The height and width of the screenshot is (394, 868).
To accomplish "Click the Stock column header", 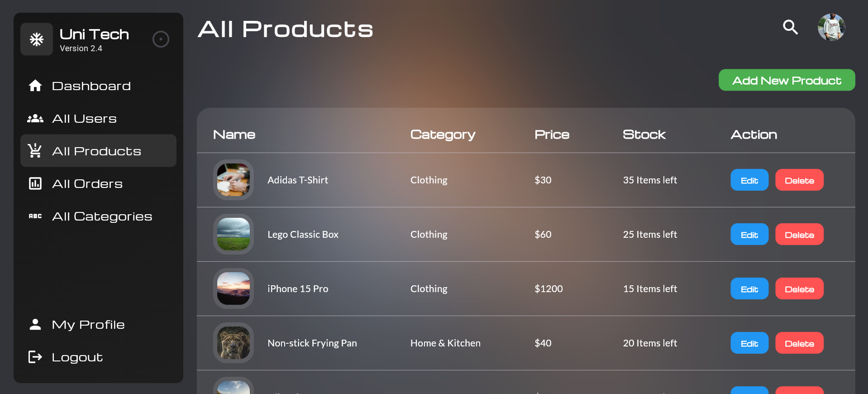I will [644, 135].
